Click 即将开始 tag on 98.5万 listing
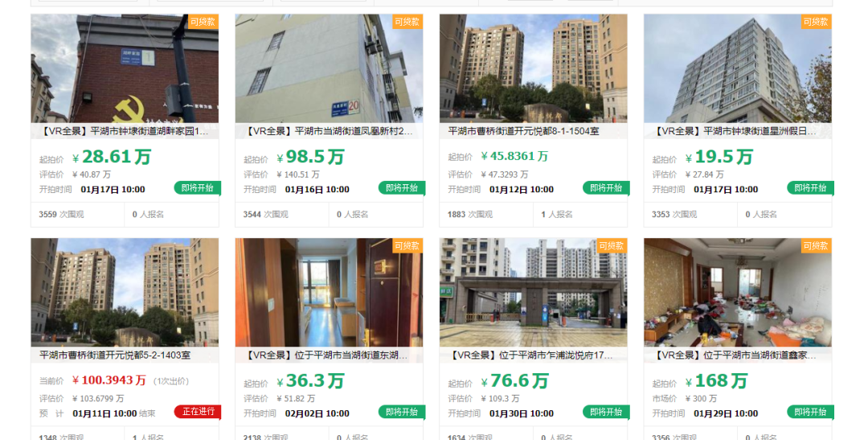868x440 pixels. point(402,188)
